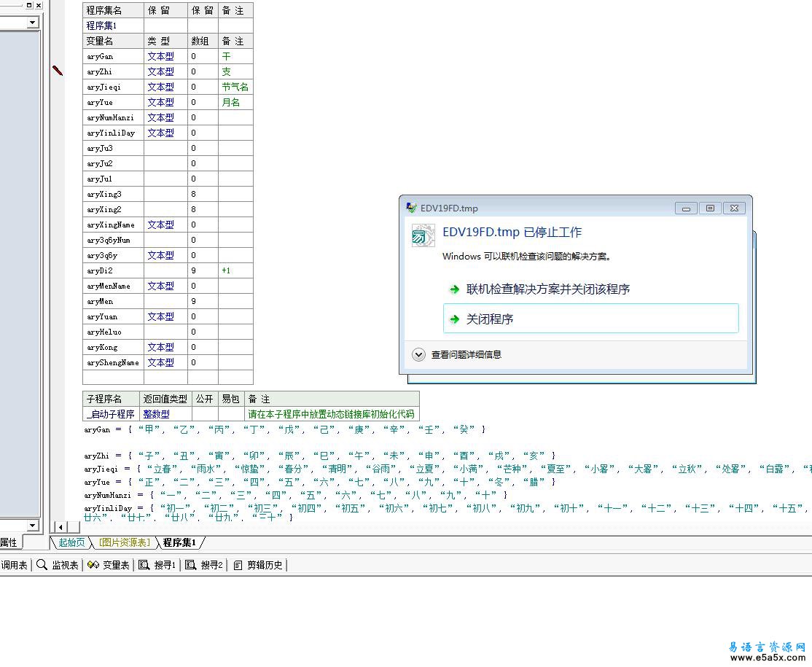Viewport: 812px width, 667px height.
Task: Click the _启动子程序 subroutine name
Action: click(111, 414)
